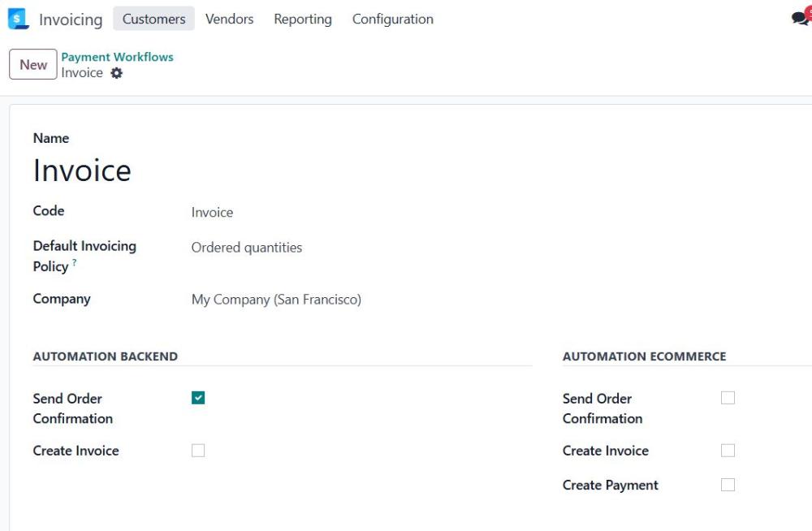This screenshot has height=531, width=812.
Task: Click the Default Invoicing Policy help question mark
Action: point(75,262)
